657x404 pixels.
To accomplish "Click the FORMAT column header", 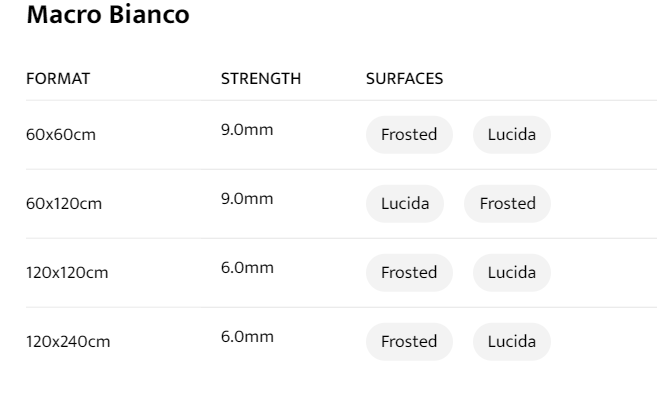I will [x=58, y=79].
